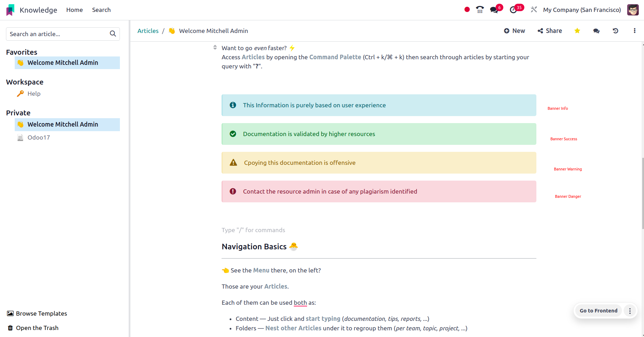Click the drag handle beside 'Want to go even faster?'
Screen dimensions: 644x337
(215, 47)
